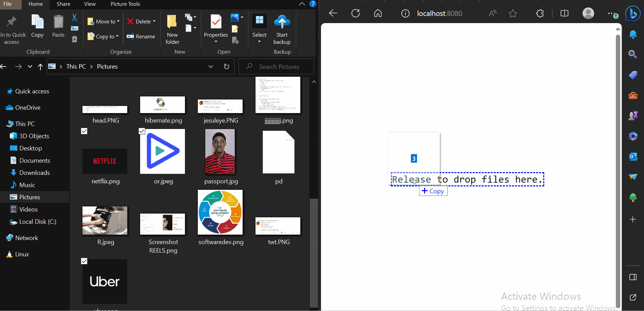Switch to the View ribbon tab

click(x=90, y=4)
